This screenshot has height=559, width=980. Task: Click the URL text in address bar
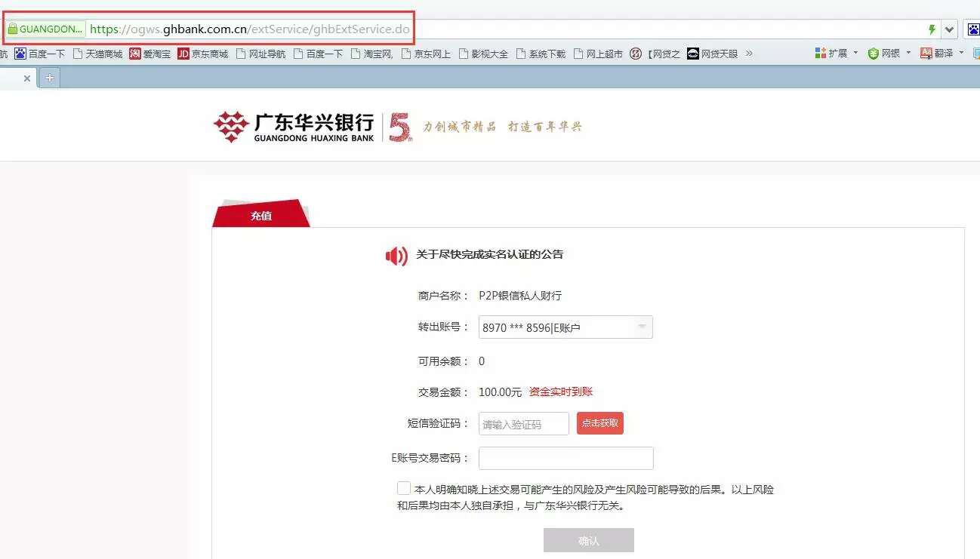250,29
